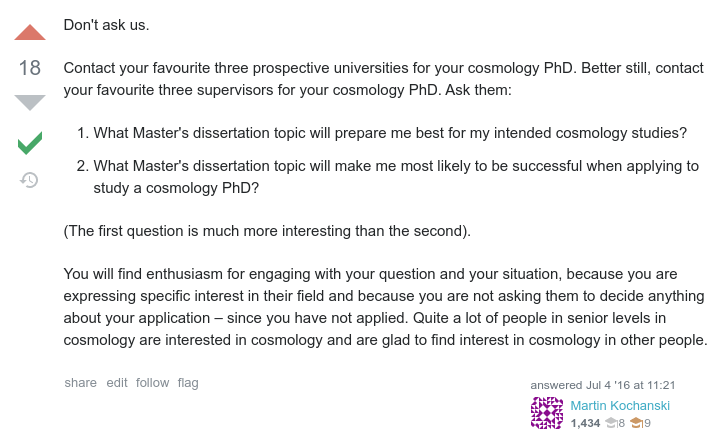Open the answer's activity history icon

click(30, 180)
